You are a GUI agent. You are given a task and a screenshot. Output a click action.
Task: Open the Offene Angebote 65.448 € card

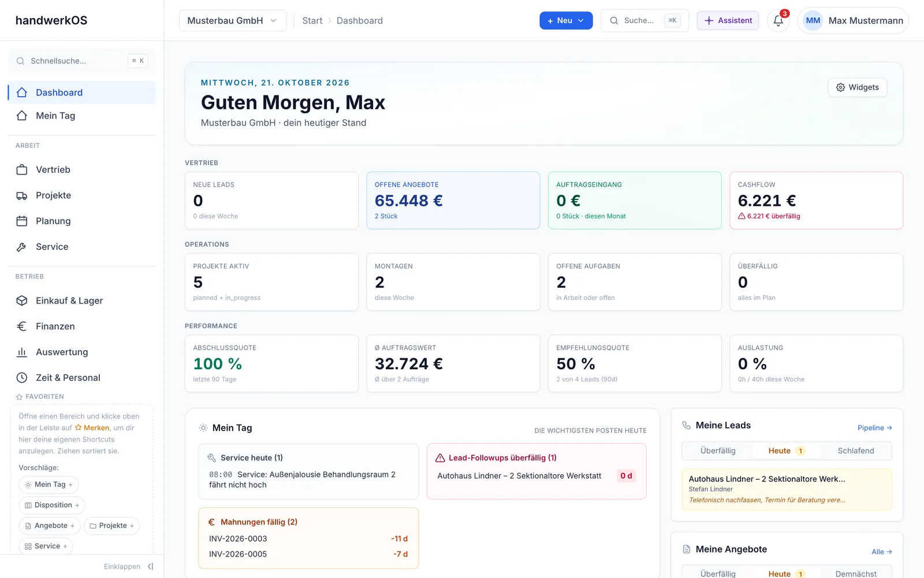[453, 200]
